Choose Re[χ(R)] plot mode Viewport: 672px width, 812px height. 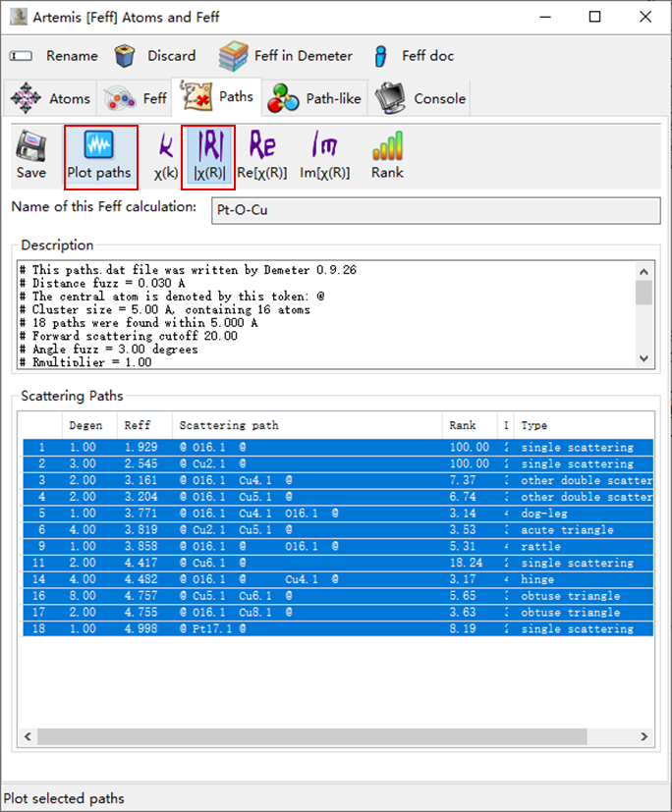pos(262,155)
